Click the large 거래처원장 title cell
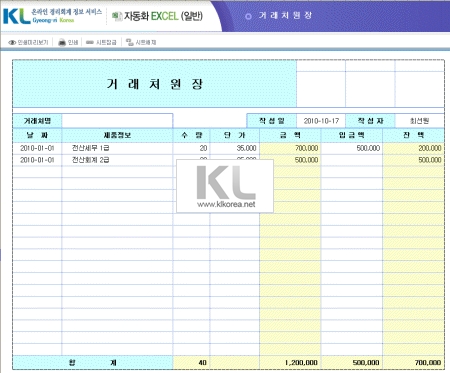450x373 pixels. (x=155, y=84)
